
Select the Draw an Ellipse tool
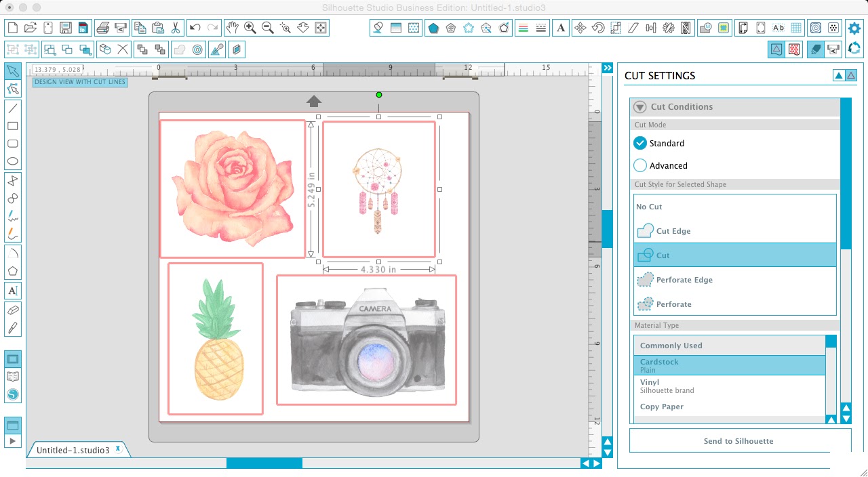13,161
